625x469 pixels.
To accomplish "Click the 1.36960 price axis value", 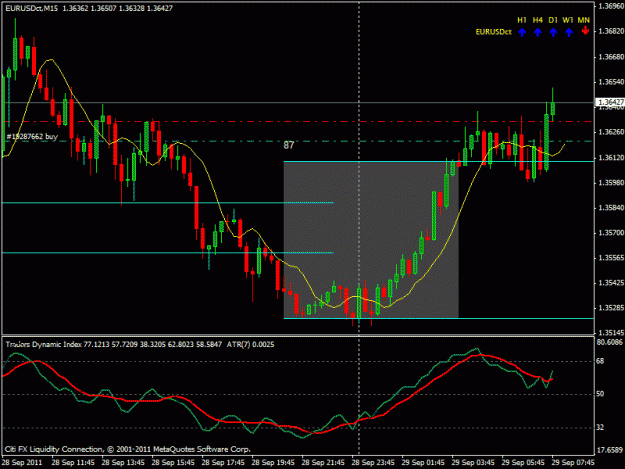I will click(611, 6).
